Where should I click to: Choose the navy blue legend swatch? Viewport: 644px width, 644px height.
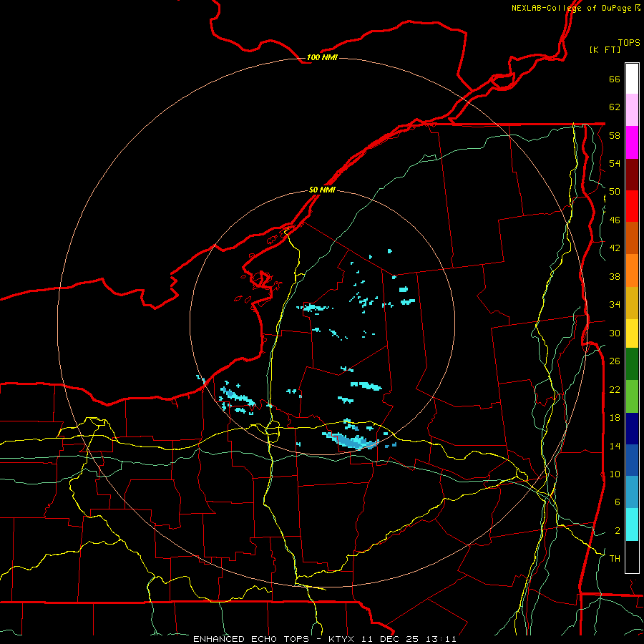click(x=632, y=429)
